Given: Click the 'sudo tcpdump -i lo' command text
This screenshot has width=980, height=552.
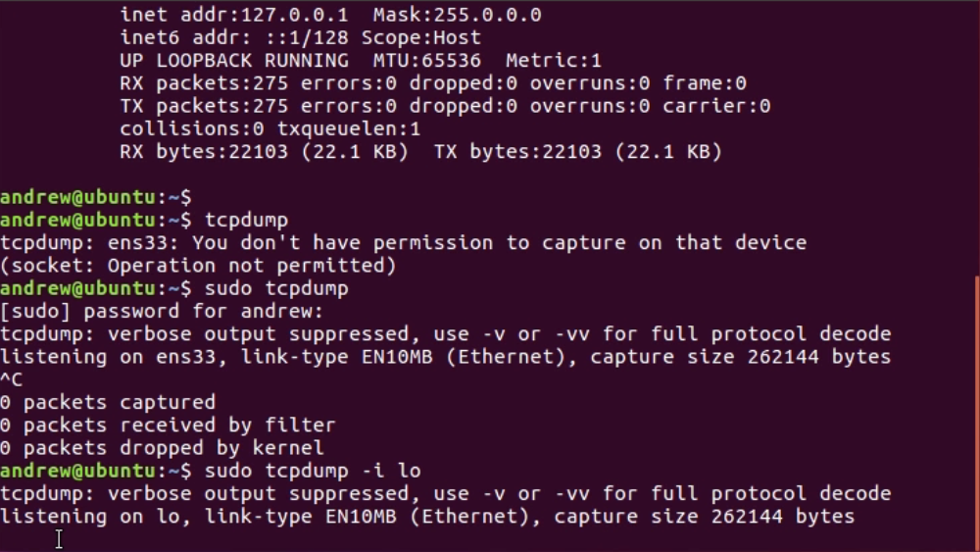Looking at the screenshot, I should click(x=313, y=471).
